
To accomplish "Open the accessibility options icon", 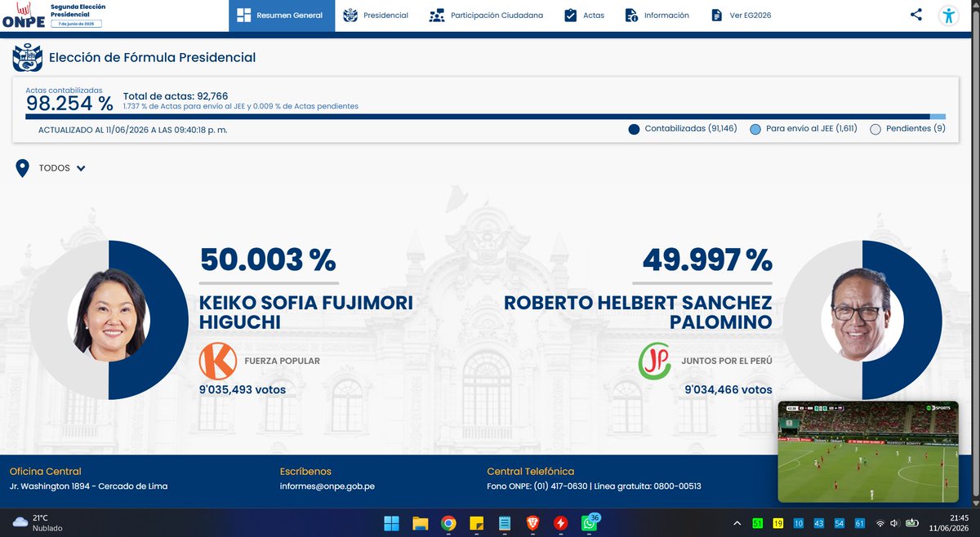I will click(948, 16).
